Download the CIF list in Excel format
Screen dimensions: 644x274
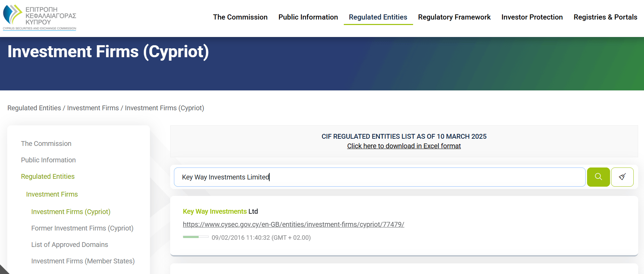point(404,146)
